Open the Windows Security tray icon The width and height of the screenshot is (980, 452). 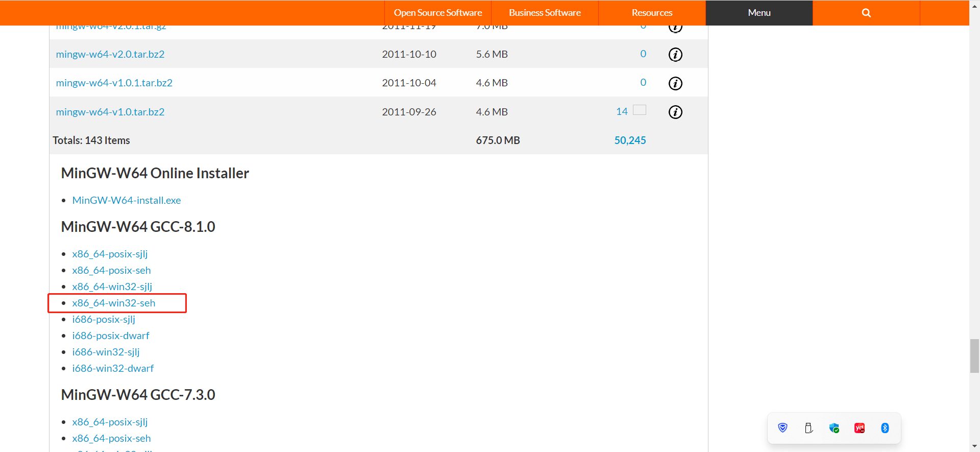pos(834,428)
